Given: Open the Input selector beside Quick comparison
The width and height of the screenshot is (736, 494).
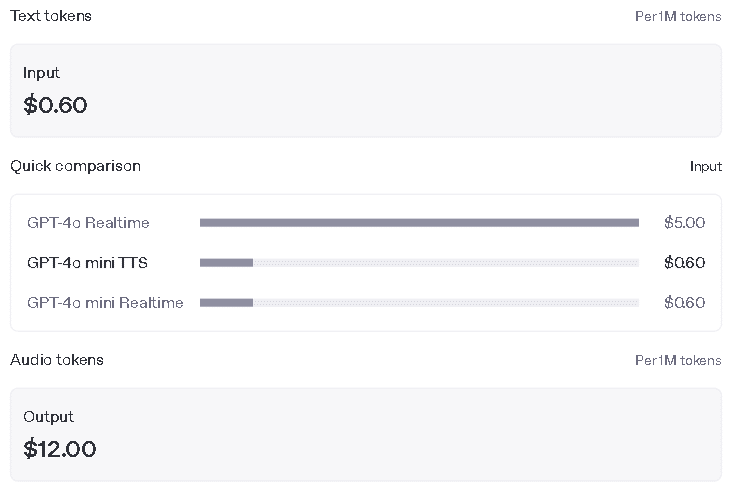Looking at the screenshot, I should click(x=705, y=166).
